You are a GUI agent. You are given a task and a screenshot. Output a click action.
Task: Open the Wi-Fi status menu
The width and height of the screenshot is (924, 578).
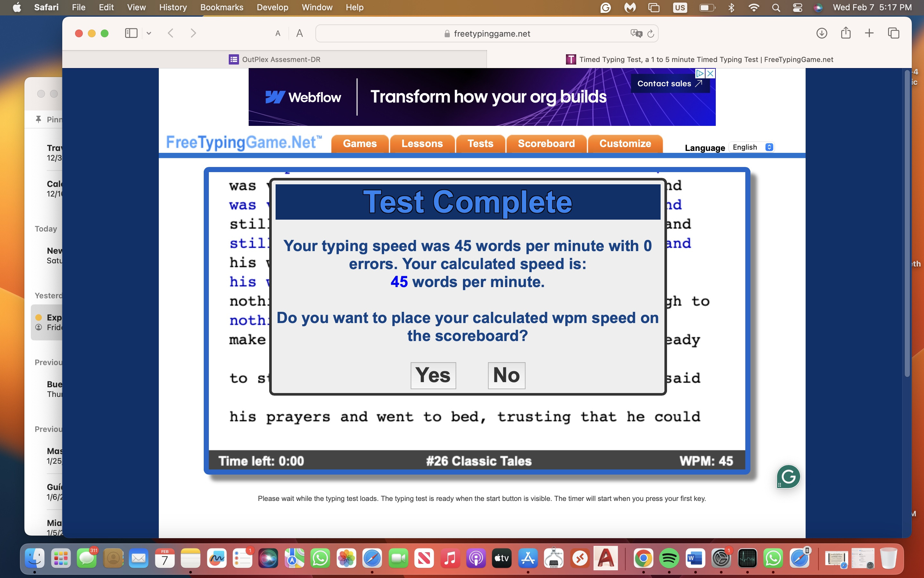coord(754,8)
